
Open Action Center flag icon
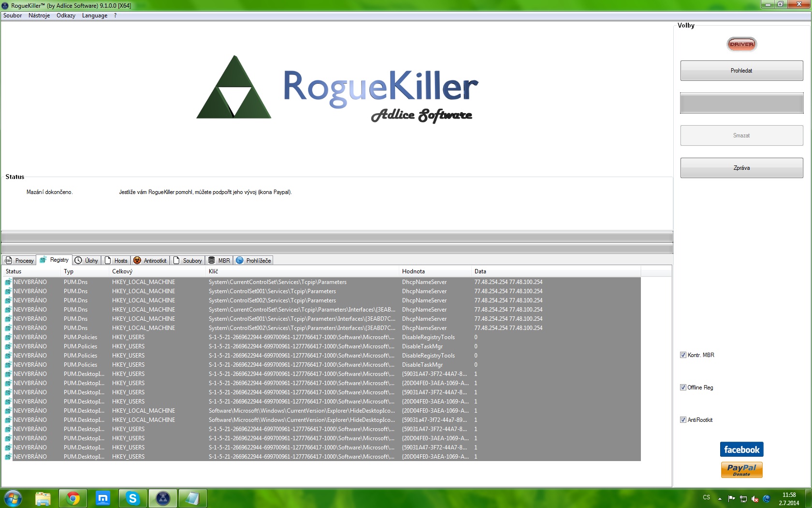[x=731, y=498]
